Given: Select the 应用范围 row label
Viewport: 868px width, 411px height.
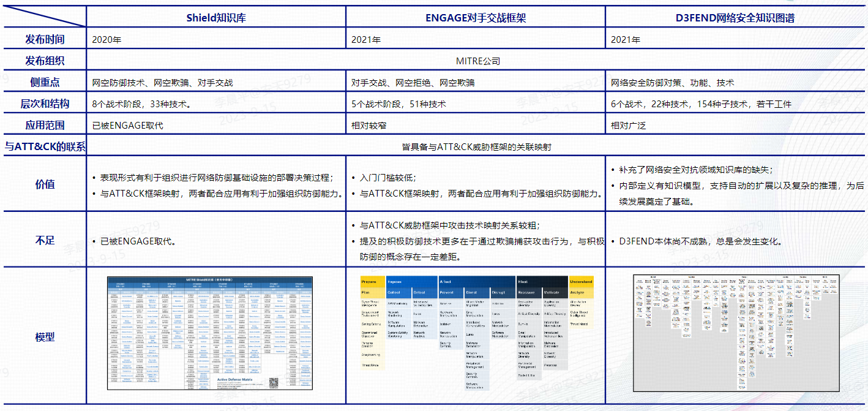Looking at the screenshot, I should pyautogui.click(x=45, y=125).
